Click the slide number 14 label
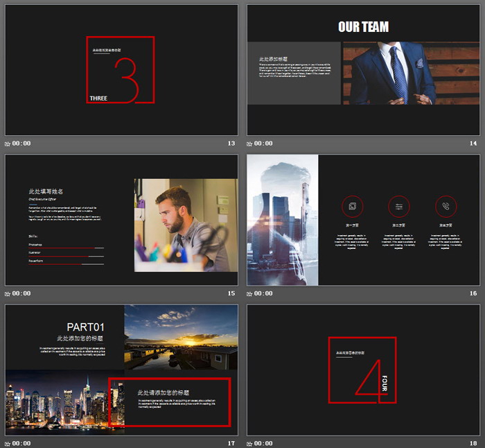The width and height of the screenshot is (485, 448). [473, 144]
